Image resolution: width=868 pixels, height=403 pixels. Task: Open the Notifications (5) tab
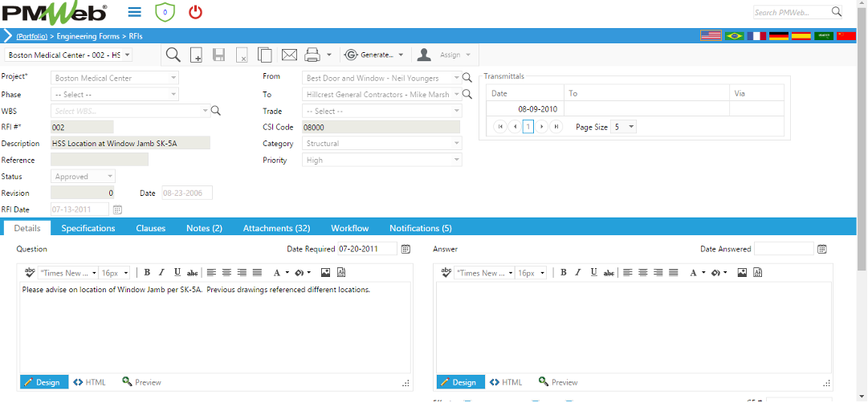pyautogui.click(x=421, y=228)
